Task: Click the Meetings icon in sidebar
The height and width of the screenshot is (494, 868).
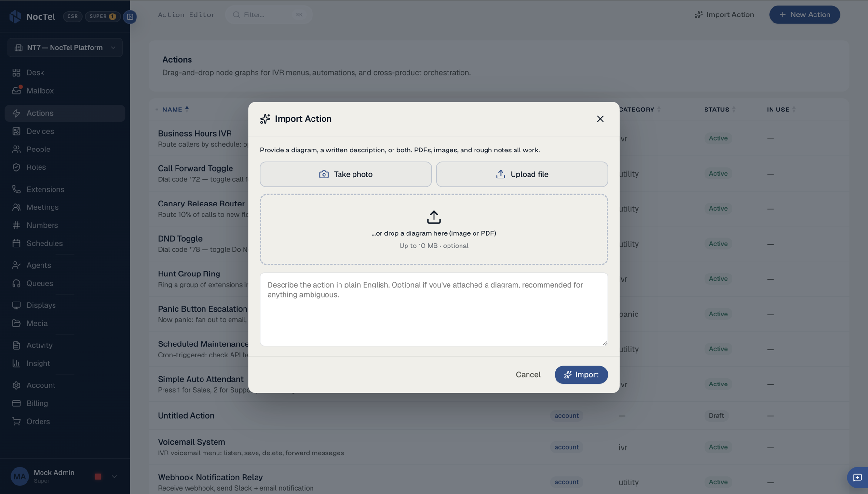Action: pyautogui.click(x=16, y=207)
